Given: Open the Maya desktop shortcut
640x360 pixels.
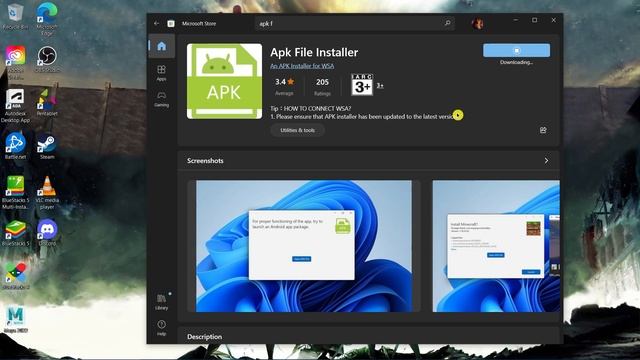Looking at the screenshot, I should (x=16, y=320).
